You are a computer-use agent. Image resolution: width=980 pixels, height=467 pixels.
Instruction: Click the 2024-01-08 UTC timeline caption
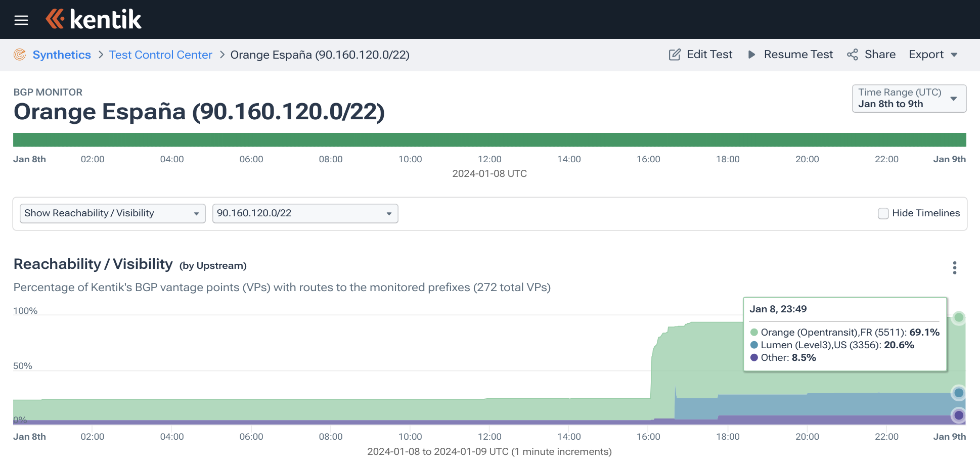[x=489, y=173]
